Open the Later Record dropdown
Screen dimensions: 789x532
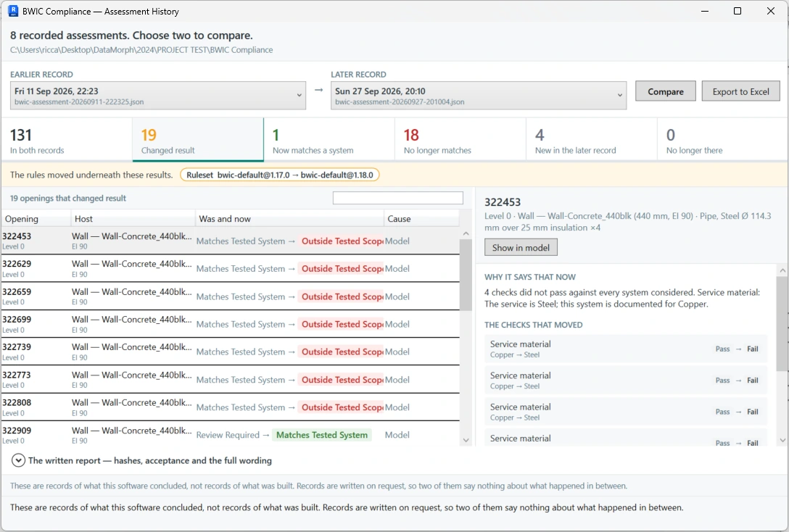(x=479, y=96)
